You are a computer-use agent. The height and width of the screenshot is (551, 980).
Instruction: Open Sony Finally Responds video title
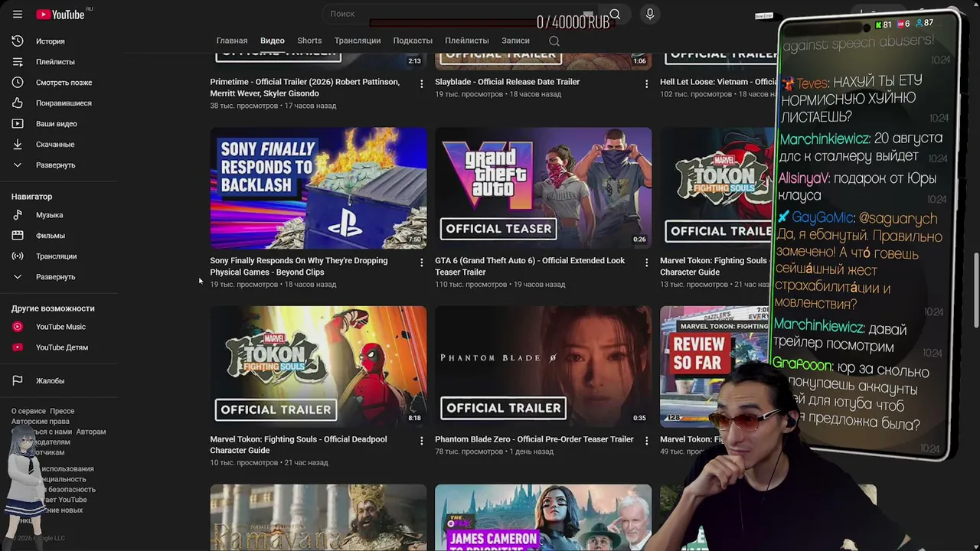pyautogui.click(x=299, y=266)
